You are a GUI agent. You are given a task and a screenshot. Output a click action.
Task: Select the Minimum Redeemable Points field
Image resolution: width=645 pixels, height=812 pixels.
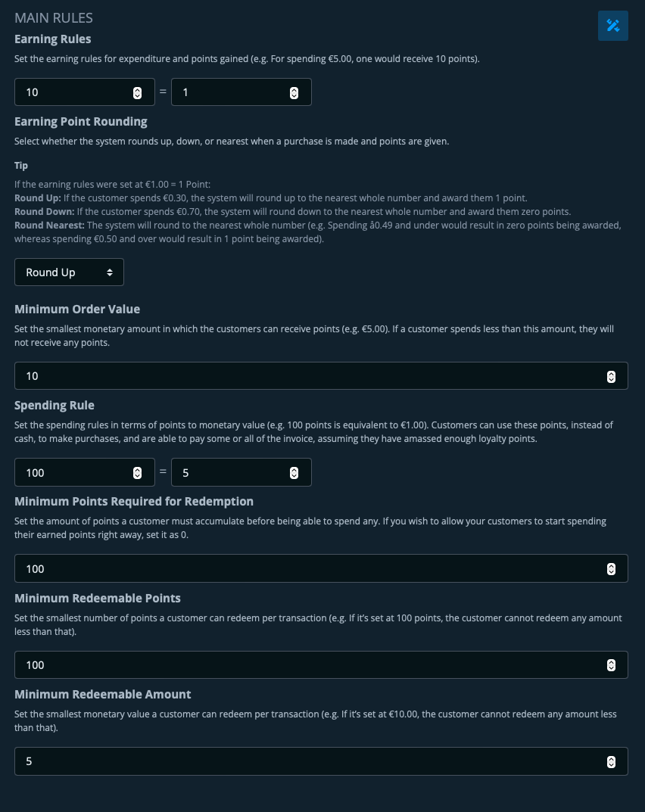click(x=303, y=664)
